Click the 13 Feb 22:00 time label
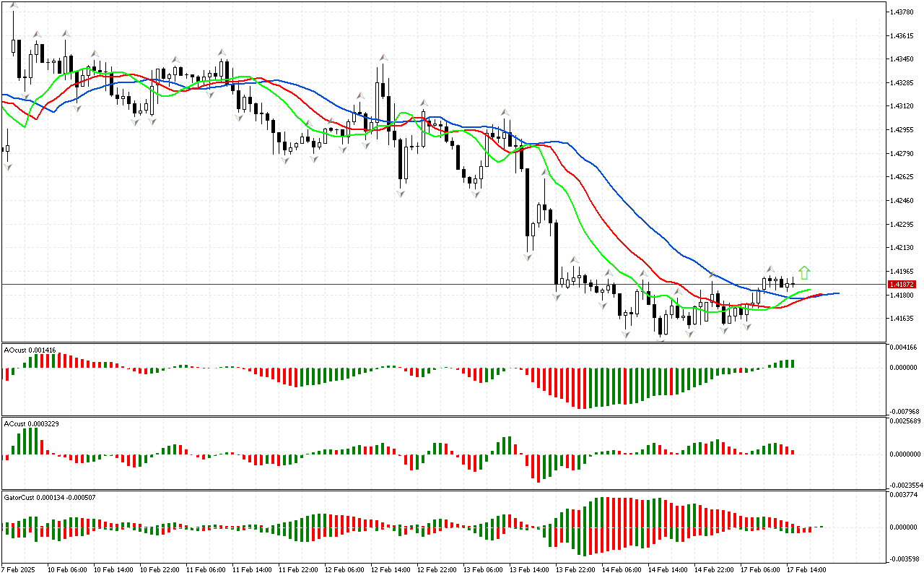Viewport: 924px width, 578px height. tap(575, 570)
